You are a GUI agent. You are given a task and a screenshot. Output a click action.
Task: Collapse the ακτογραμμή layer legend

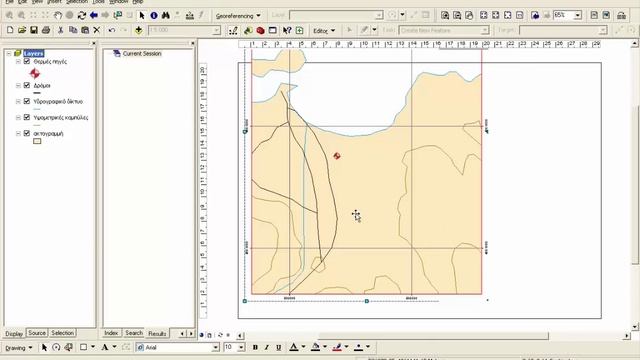click(x=18, y=133)
